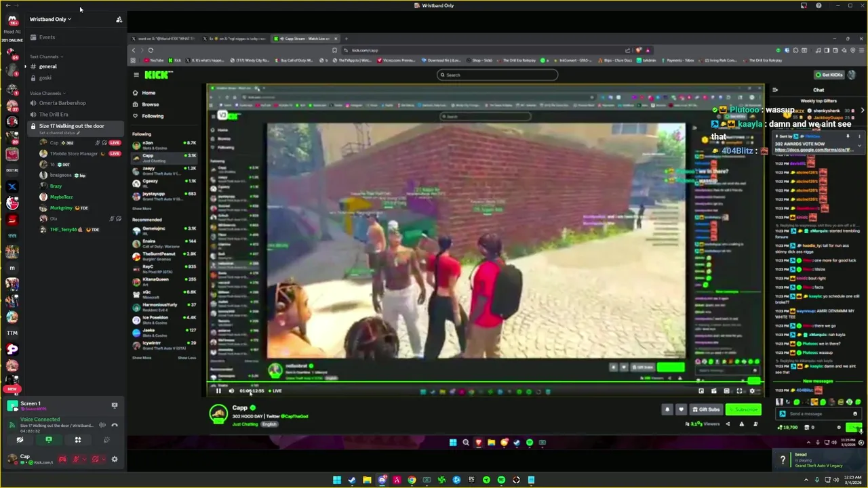Toggle noise suppression waveform icon
This screenshot has width=868, height=488.
coord(102,425)
